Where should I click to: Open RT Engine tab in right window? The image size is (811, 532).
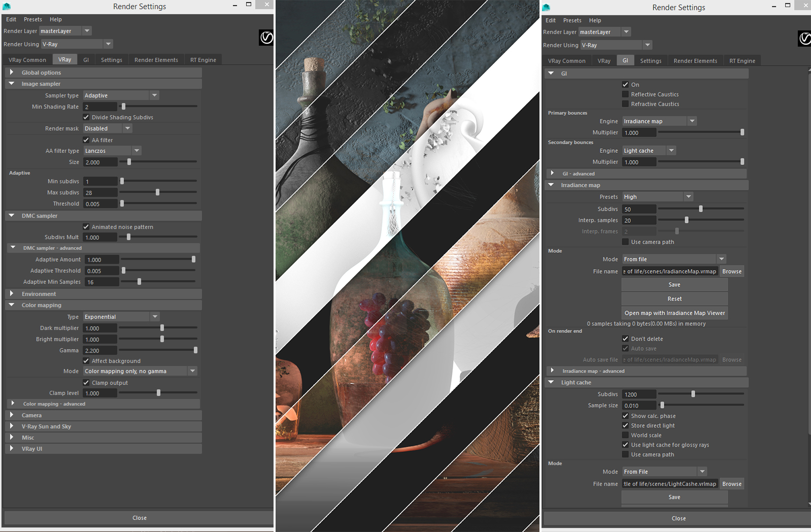(742, 61)
